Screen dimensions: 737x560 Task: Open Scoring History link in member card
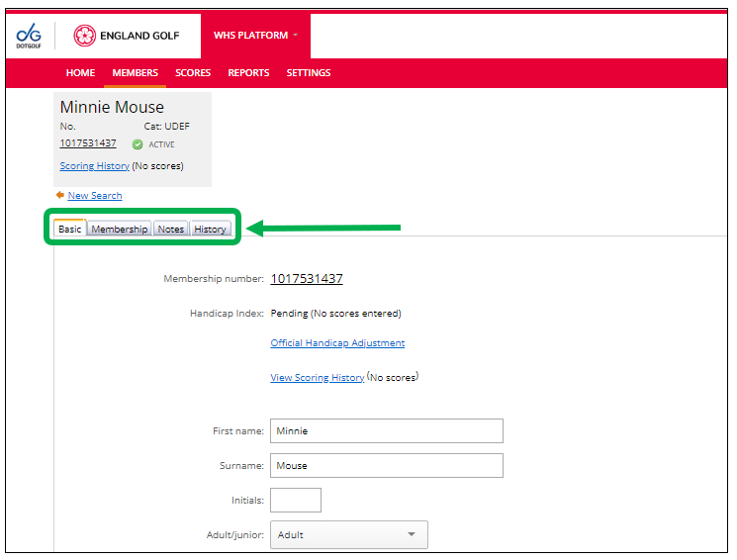tap(95, 166)
